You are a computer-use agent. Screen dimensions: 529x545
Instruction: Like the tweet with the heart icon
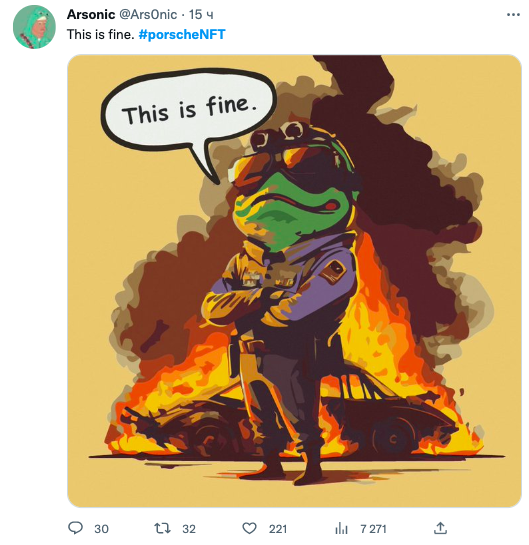[x=249, y=528]
